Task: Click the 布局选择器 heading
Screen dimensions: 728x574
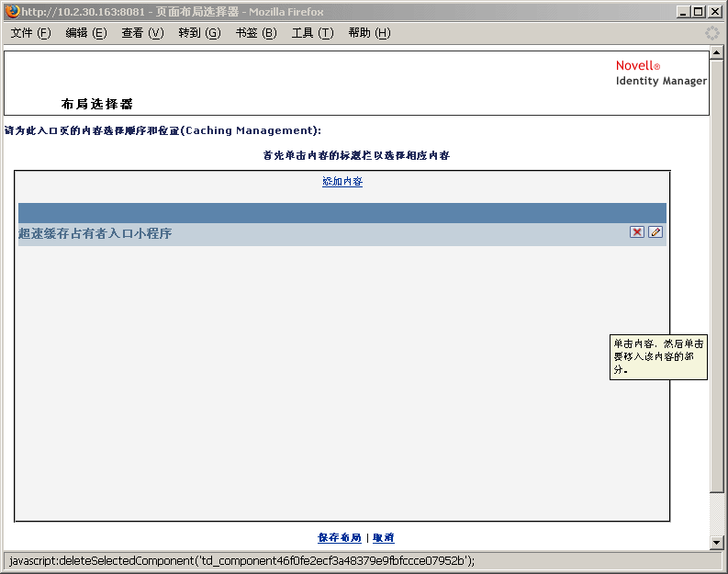Action: tap(97, 104)
